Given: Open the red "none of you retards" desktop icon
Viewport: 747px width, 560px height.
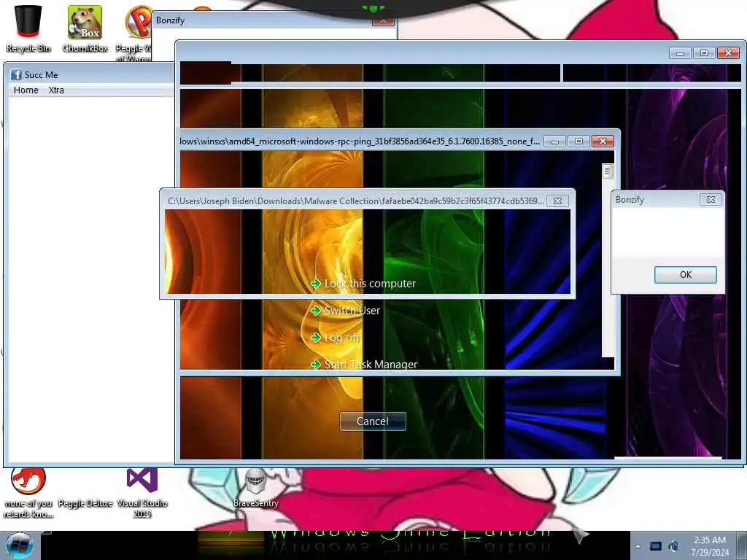Looking at the screenshot, I should (28, 493).
